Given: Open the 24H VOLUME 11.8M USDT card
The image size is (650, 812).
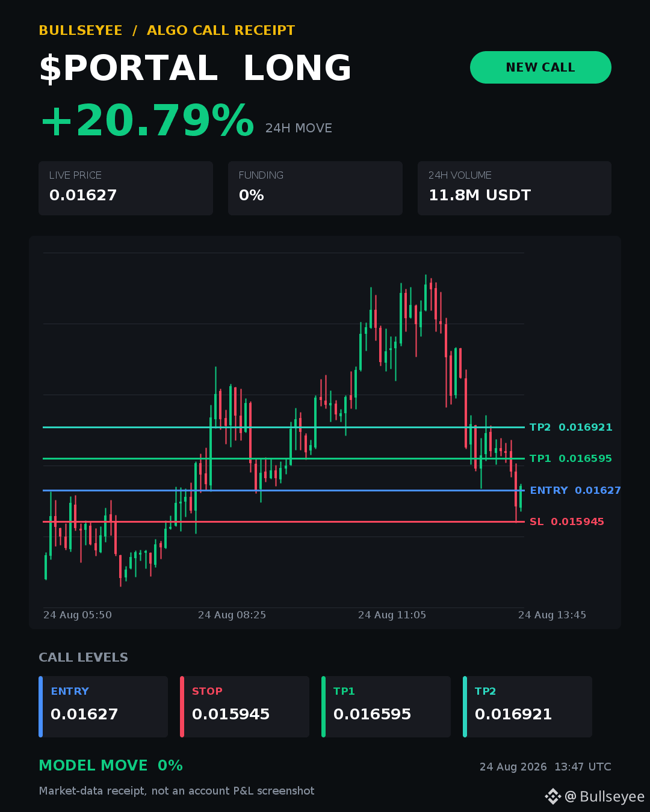Looking at the screenshot, I should [515, 188].
